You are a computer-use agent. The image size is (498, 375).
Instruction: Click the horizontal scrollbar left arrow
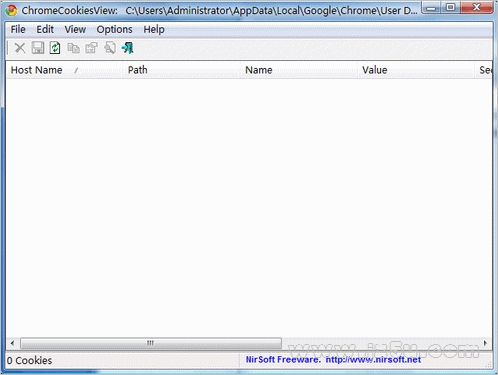(12, 343)
